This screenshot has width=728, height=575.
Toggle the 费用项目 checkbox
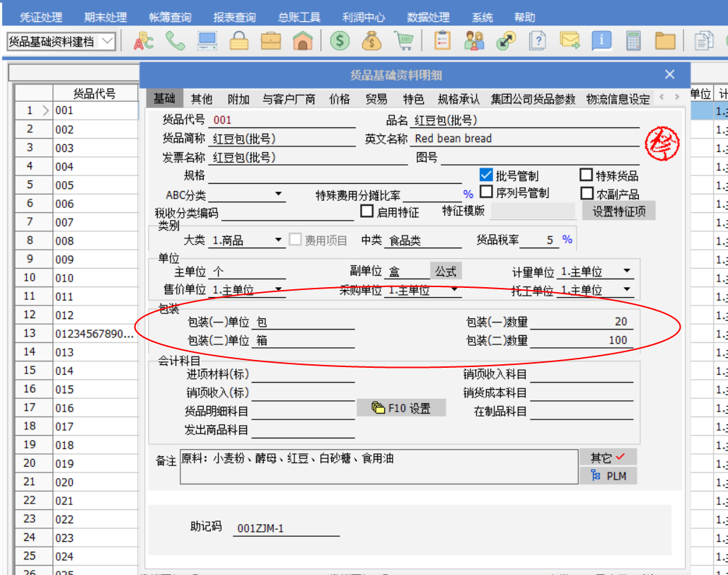295,240
